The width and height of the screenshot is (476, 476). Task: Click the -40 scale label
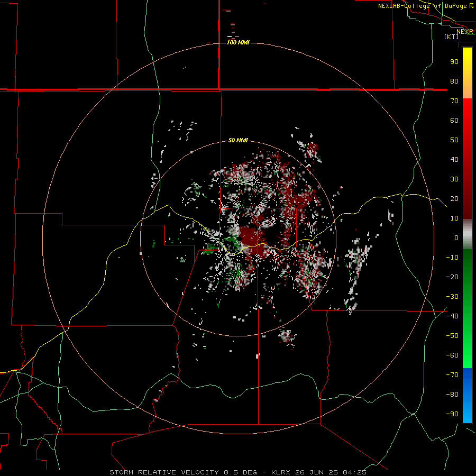[452, 316]
